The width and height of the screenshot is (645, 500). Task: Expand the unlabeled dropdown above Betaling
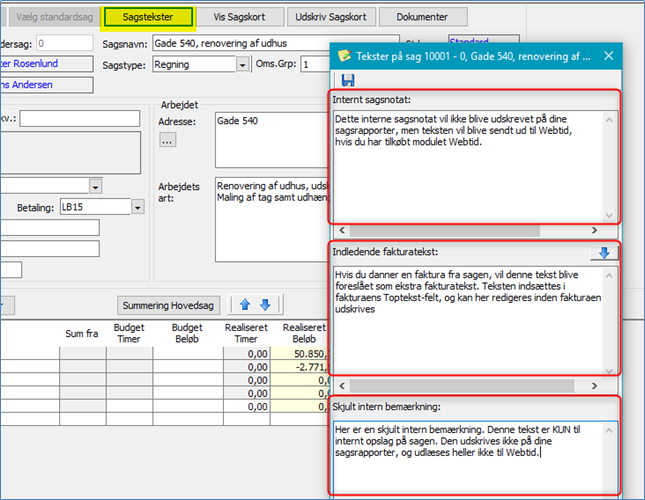click(95, 186)
